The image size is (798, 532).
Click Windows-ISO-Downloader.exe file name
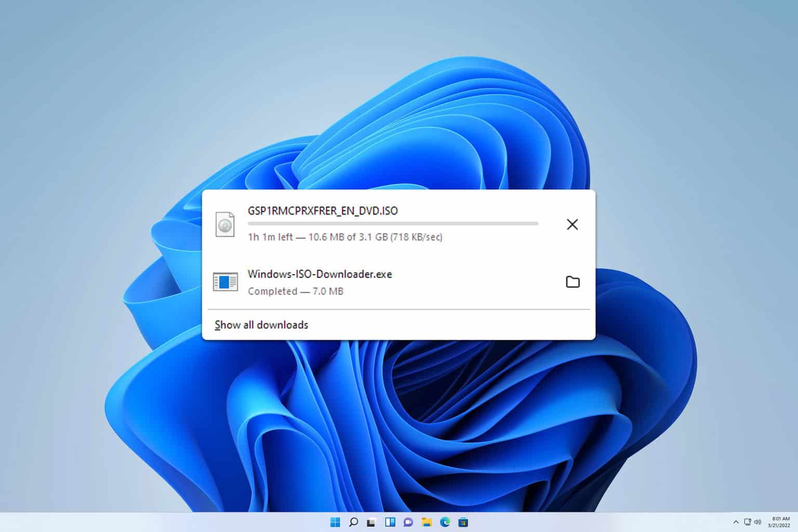point(320,274)
